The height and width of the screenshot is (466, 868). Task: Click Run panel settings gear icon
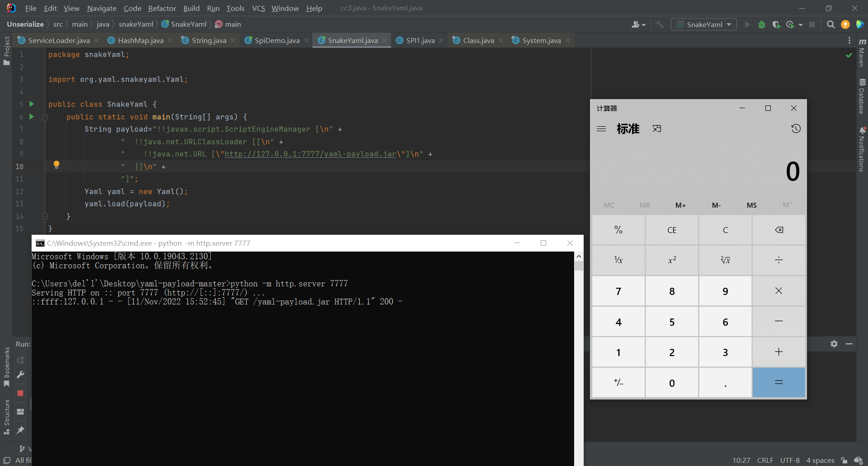(834, 344)
